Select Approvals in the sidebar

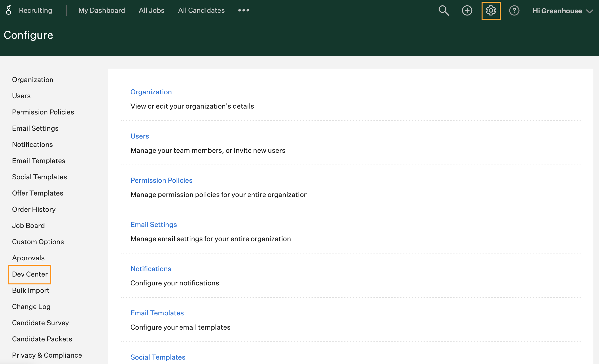click(x=28, y=258)
